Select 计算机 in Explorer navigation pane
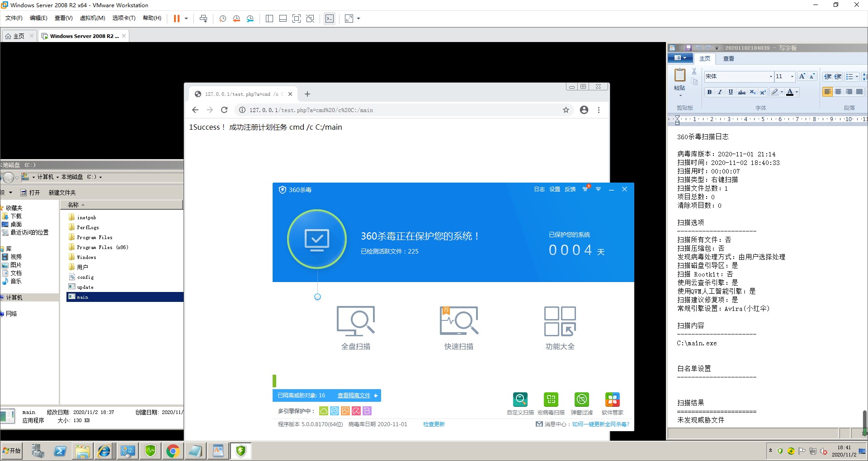This screenshot has width=868, height=461. click(14, 297)
